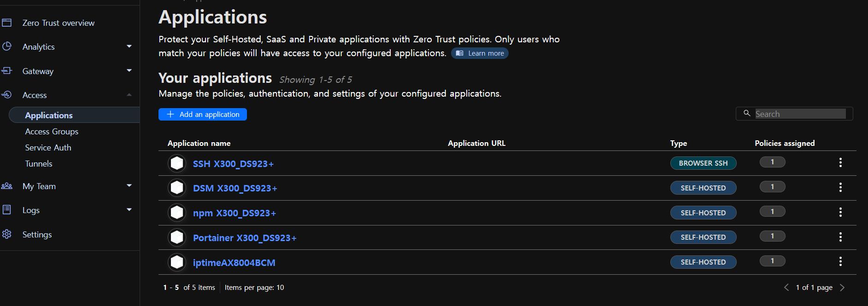Open the three-dot menu for iptimeAX8004BCM

pyautogui.click(x=840, y=261)
